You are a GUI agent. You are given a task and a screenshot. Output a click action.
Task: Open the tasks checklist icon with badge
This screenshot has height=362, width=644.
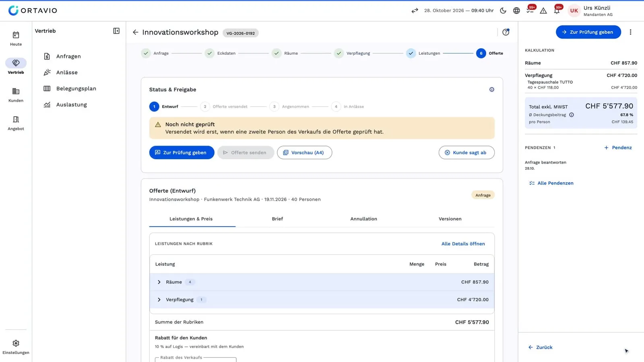pos(530,10)
